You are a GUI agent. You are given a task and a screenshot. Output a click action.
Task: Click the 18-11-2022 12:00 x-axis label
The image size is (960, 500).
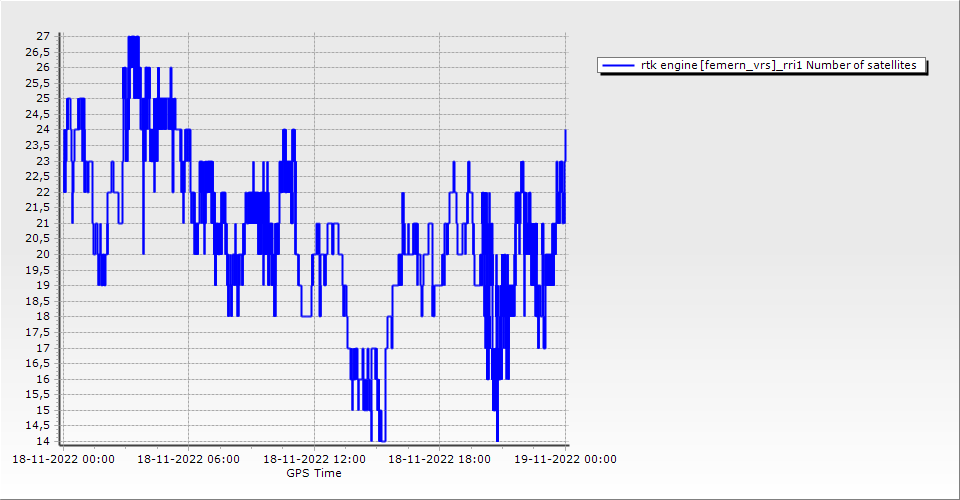[x=314, y=460]
